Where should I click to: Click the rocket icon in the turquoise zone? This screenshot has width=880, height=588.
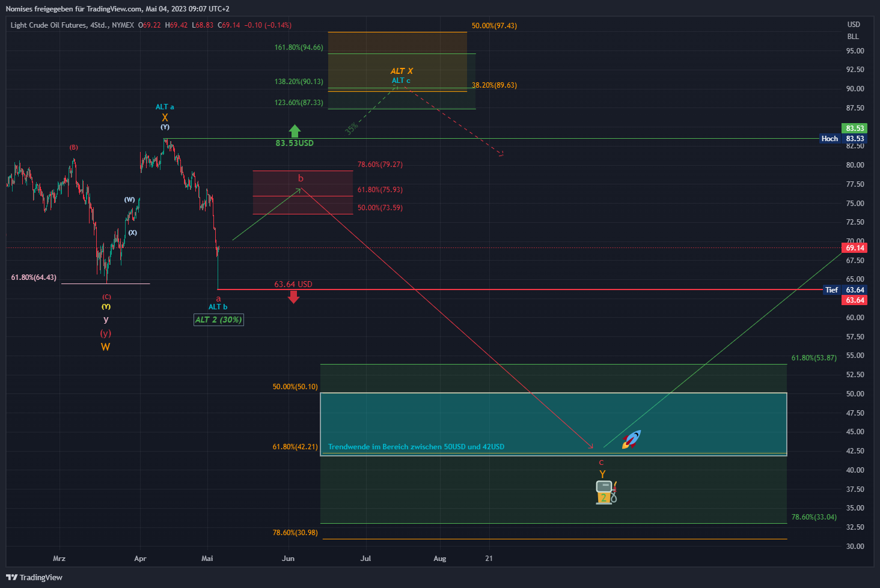click(x=631, y=439)
